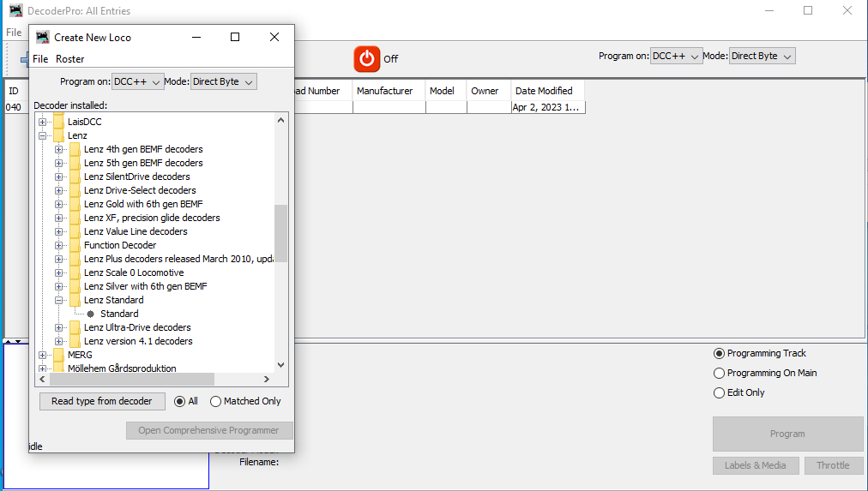Select Möllehem Gårdsproduktion tree entry
868x491 pixels.
(x=122, y=368)
